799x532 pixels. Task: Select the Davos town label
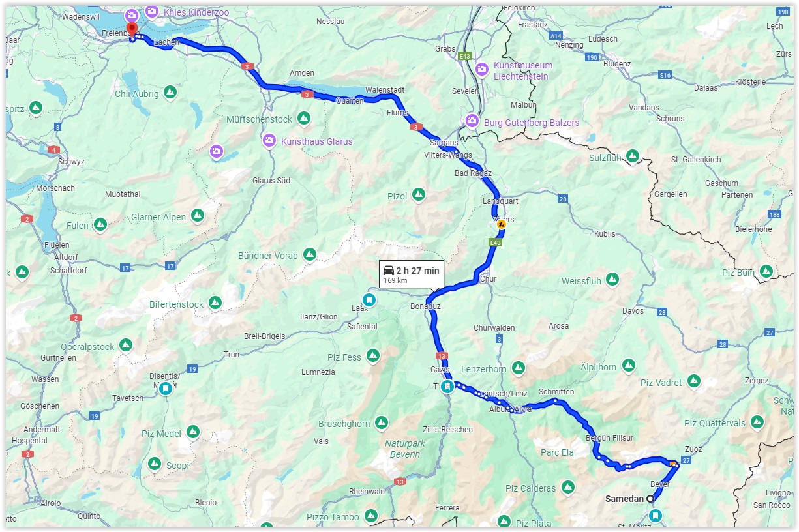(633, 311)
